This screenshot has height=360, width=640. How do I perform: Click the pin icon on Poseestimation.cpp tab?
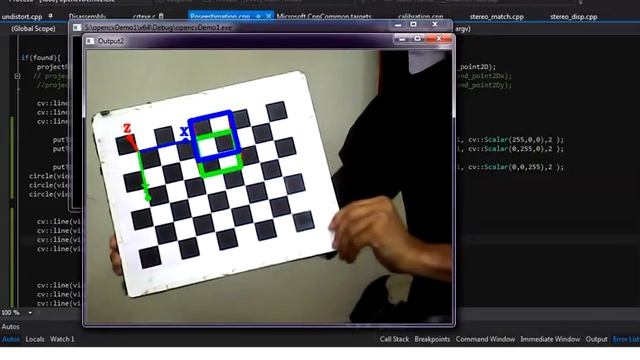[x=258, y=17]
